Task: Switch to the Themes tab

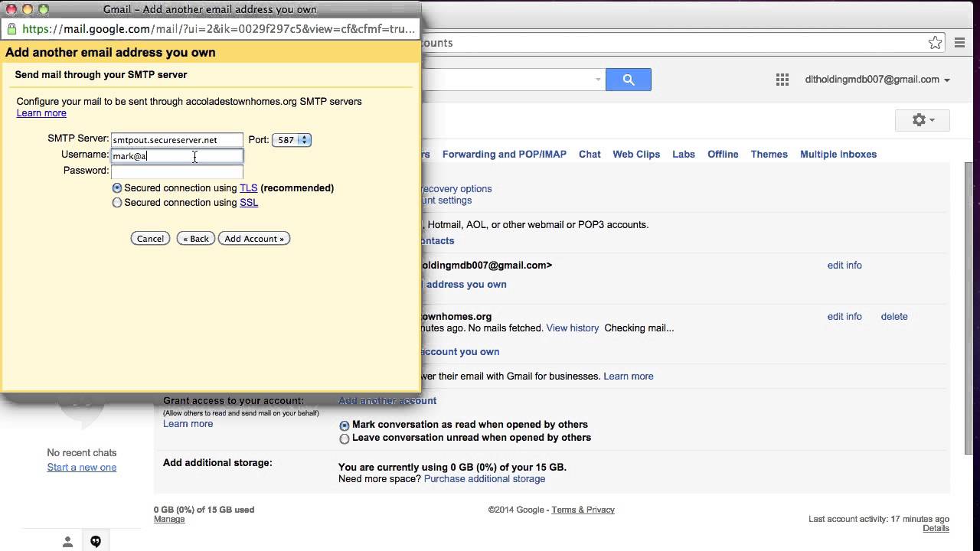Action: click(x=769, y=154)
